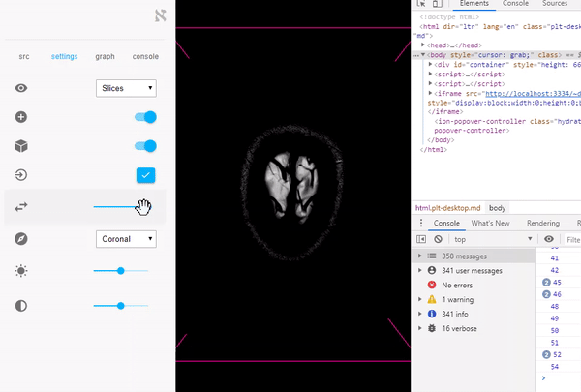Expand the 358 messages group

[420, 256]
